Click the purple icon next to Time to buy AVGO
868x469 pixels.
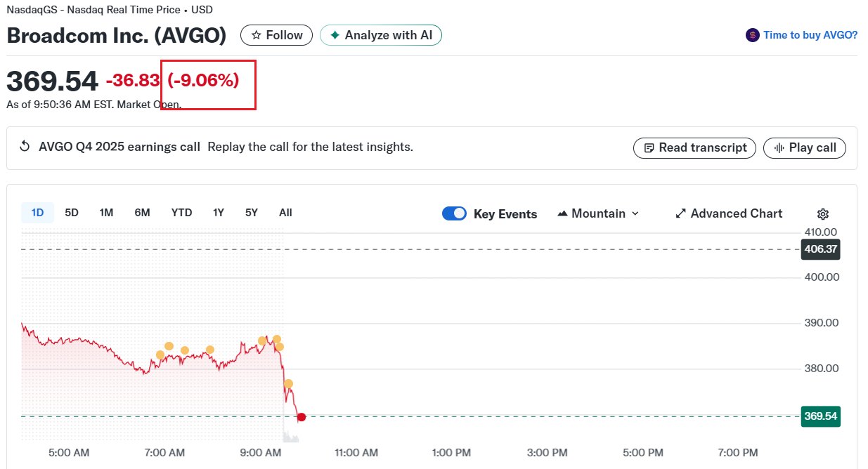[x=753, y=35]
